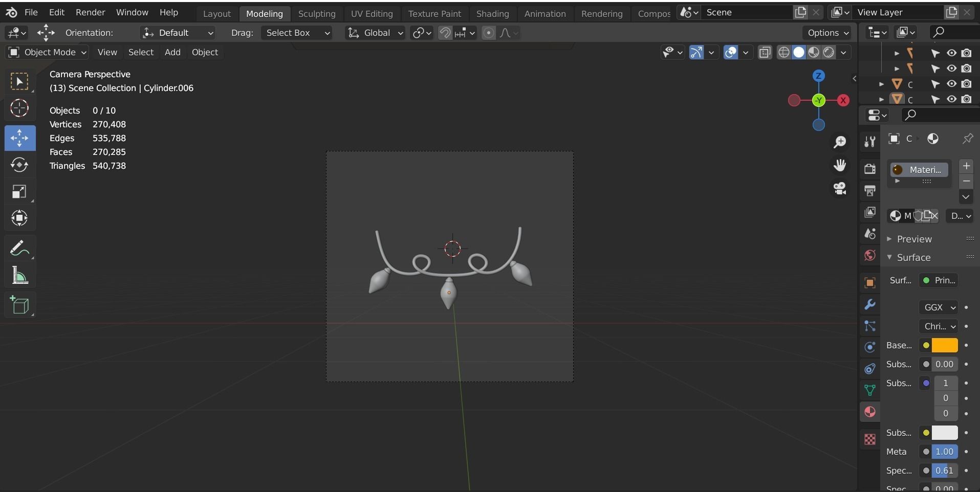Open the Texture properties tab
This screenshot has width=980, height=492.
(x=869, y=439)
